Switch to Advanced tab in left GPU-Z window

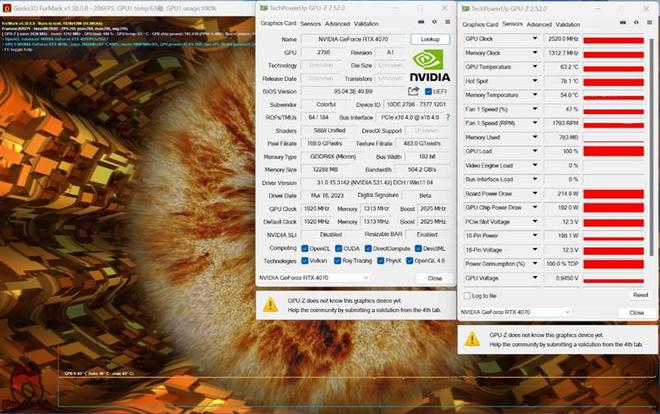pyautogui.click(x=338, y=24)
